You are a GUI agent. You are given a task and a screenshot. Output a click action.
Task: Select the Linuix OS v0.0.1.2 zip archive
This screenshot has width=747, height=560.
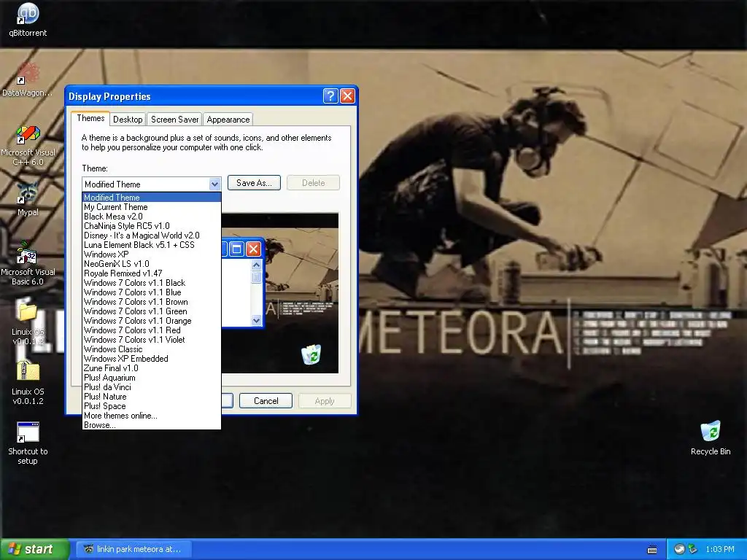point(28,384)
